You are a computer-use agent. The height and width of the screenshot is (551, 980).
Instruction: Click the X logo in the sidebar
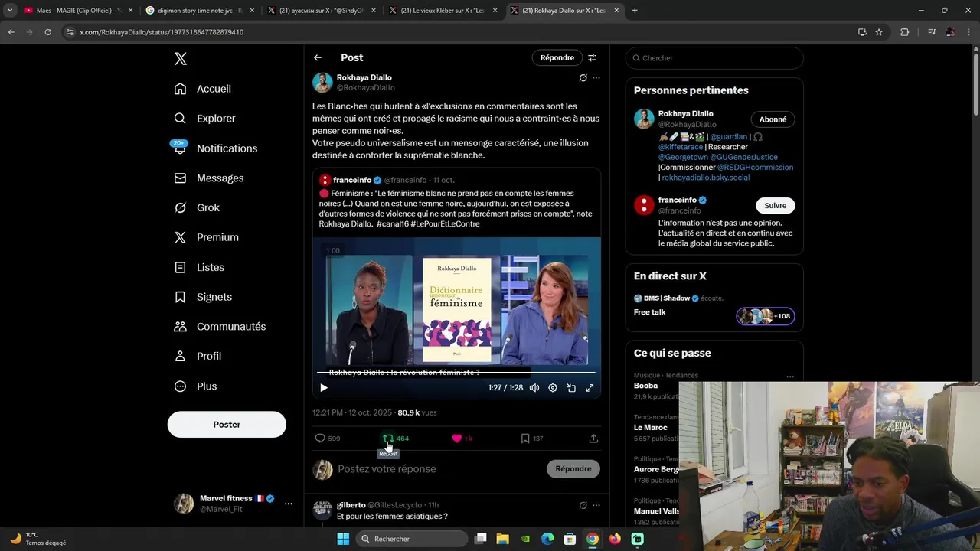pyautogui.click(x=180, y=59)
